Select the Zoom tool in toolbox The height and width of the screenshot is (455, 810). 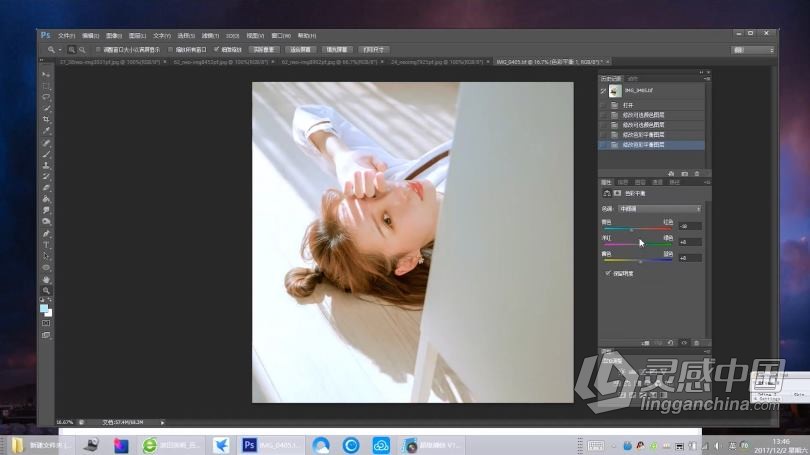[46, 291]
